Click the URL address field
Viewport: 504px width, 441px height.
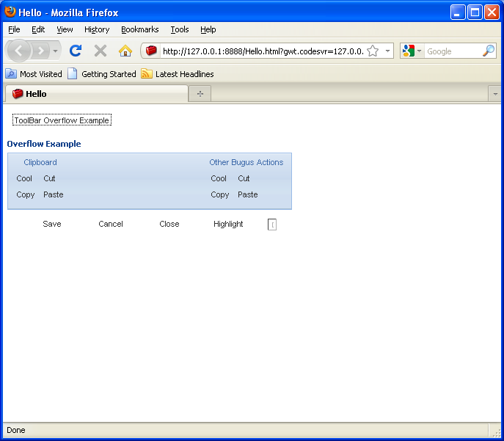coord(263,51)
